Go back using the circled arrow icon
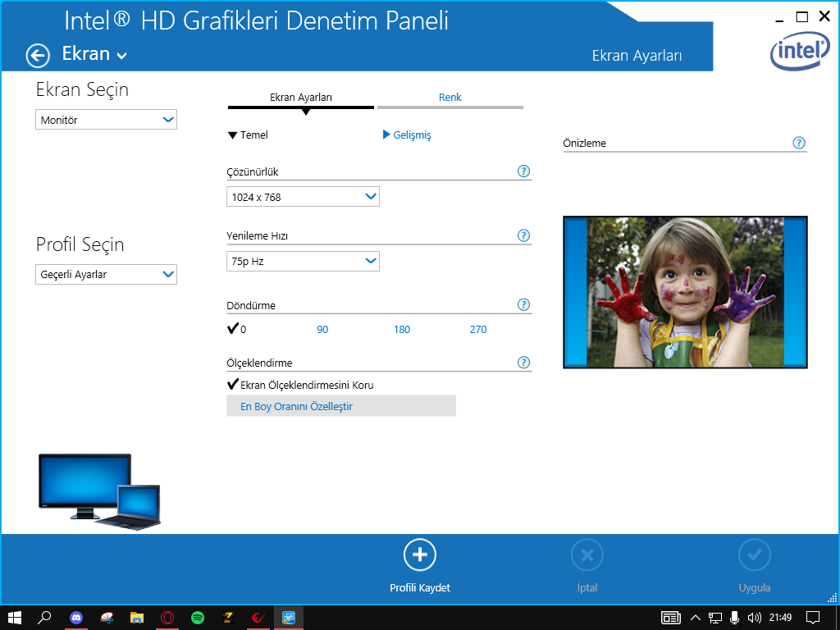840x630 pixels. [x=38, y=56]
